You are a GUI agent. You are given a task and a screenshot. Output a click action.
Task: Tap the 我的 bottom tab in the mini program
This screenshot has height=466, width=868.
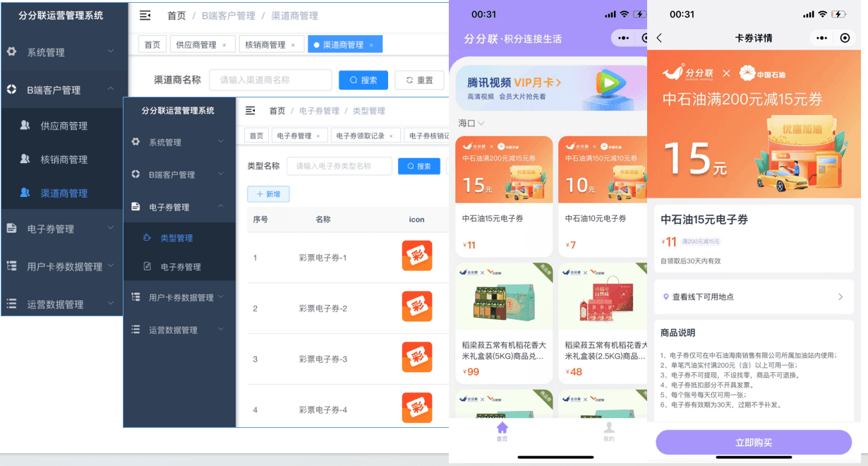[608, 432]
